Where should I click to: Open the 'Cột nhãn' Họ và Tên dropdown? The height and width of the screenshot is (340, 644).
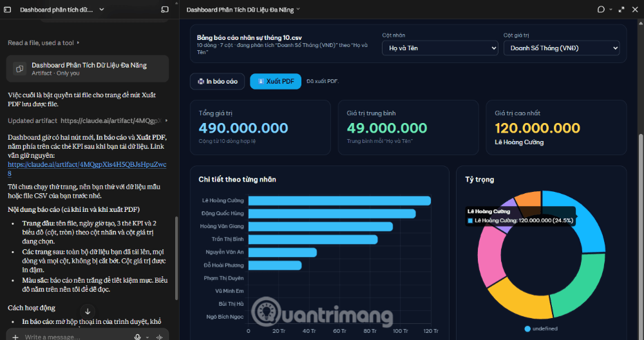point(440,48)
